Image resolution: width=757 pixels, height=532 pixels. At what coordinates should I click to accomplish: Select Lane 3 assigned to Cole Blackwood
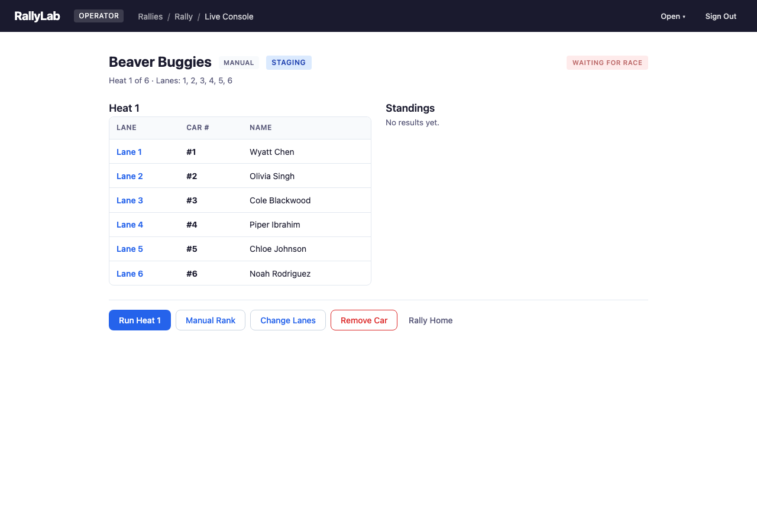click(x=130, y=200)
